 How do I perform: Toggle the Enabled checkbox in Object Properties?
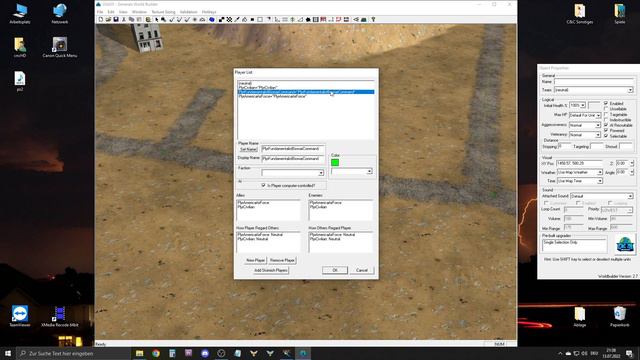[x=606, y=103]
